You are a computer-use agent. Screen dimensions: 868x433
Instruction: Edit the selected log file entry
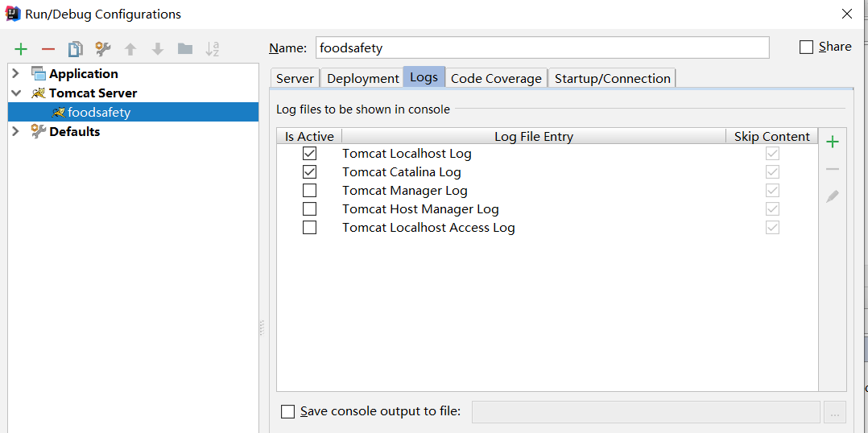(x=833, y=196)
